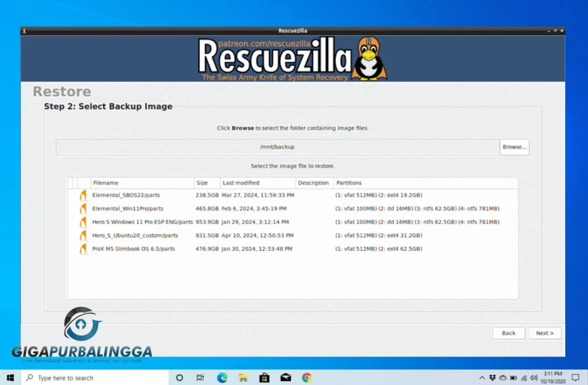
Task: Minimize the Rescuezilla window
Action: click(x=549, y=31)
